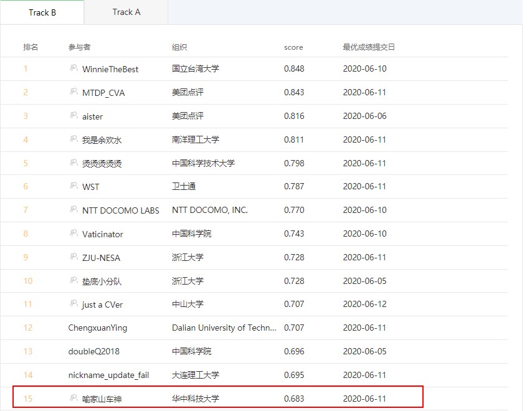532x411 pixels.
Task: Select score value 0.683
Action: coord(294,399)
